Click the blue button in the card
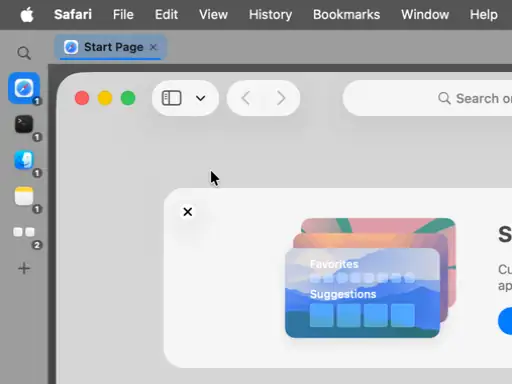The width and height of the screenshot is (512, 384). click(x=505, y=321)
